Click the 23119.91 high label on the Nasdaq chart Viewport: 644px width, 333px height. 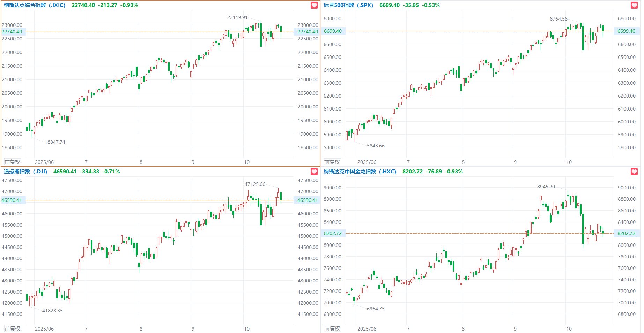[x=237, y=17]
